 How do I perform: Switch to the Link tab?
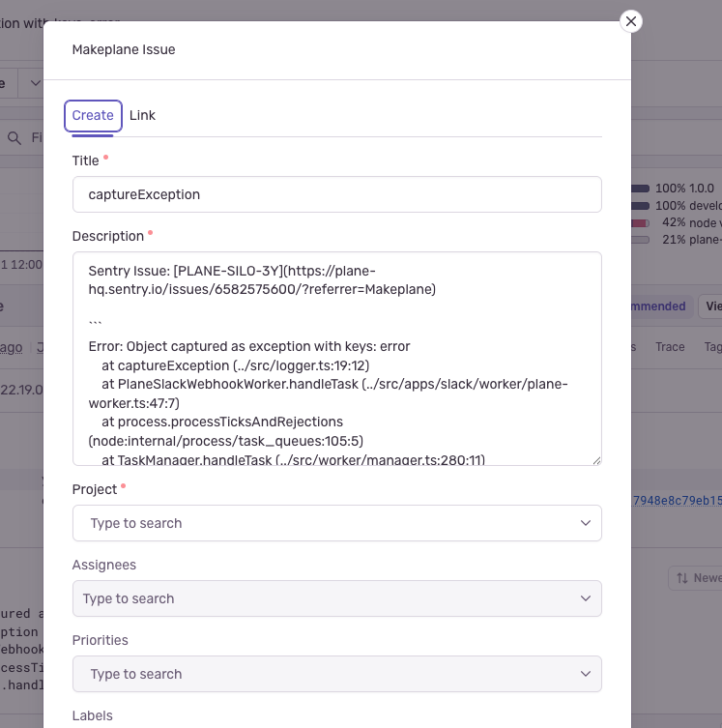(x=142, y=116)
